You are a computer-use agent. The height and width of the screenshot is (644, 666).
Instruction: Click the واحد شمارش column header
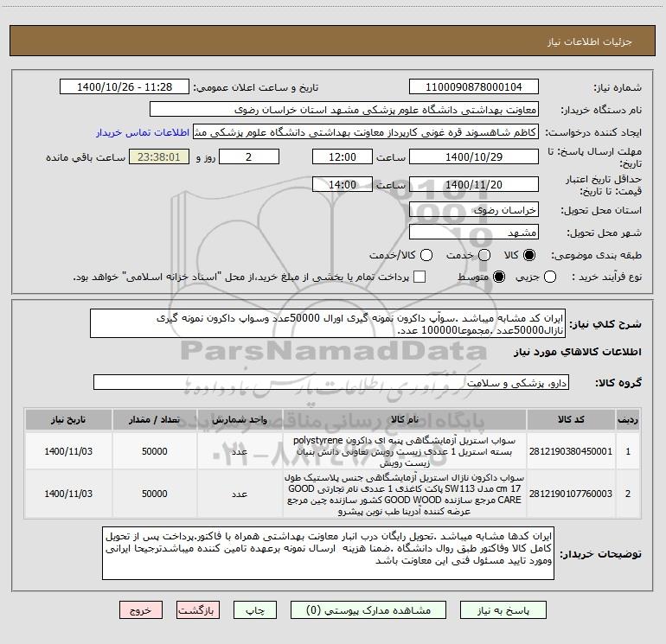click(240, 419)
